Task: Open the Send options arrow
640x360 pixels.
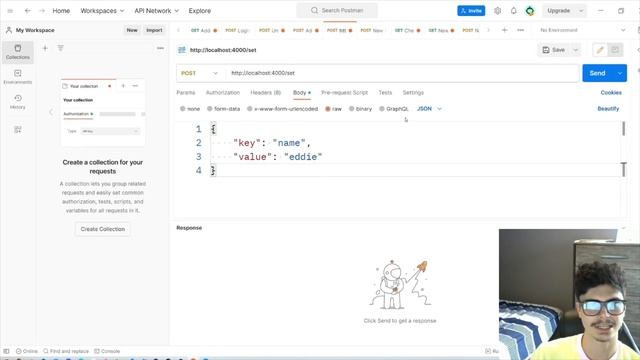Action: pos(620,73)
